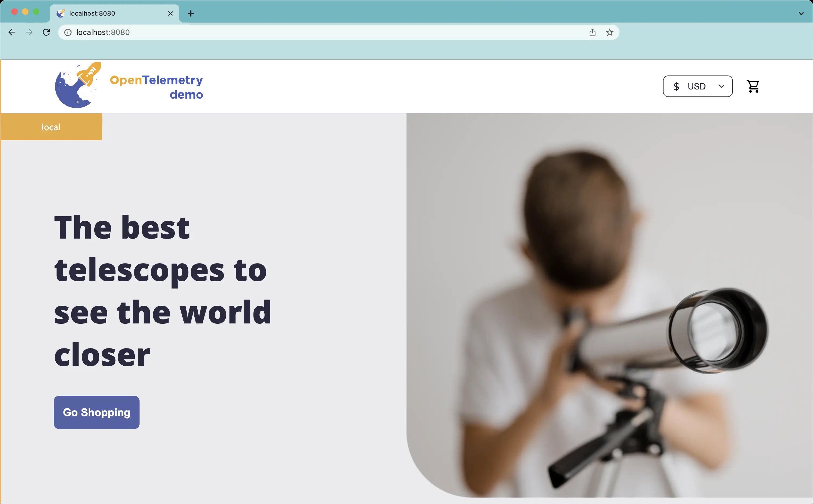Open the shopping cart icon
The height and width of the screenshot is (504, 813).
pos(753,86)
